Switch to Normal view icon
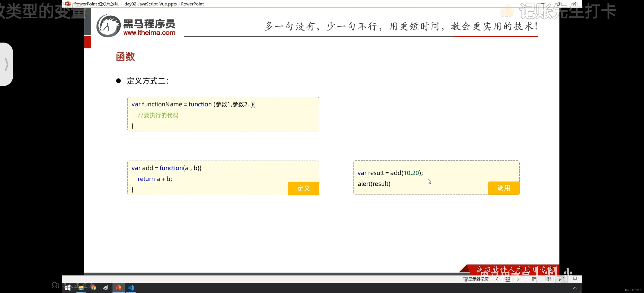644x293 pixels. point(534,279)
